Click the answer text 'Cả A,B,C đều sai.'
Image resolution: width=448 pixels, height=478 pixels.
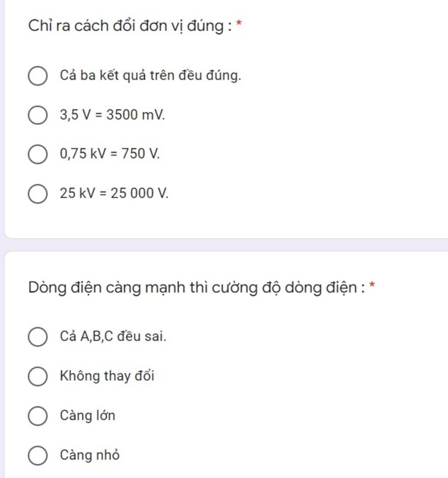click(x=113, y=337)
